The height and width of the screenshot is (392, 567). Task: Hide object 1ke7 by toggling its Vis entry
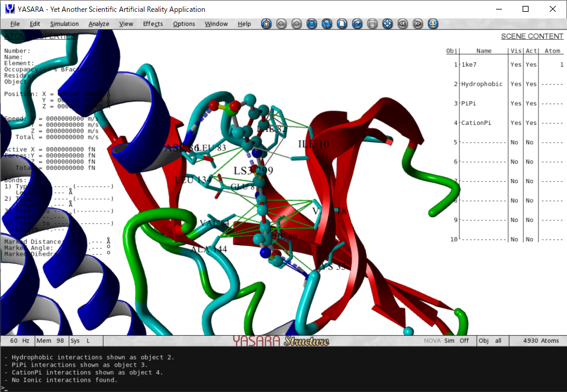click(515, 65)
